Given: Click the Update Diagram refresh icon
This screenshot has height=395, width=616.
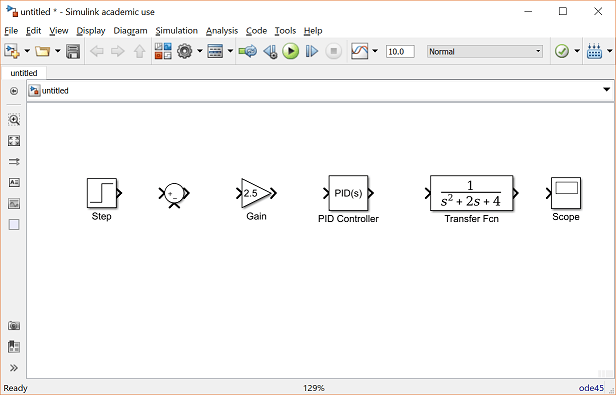Looking at the screenshot, I should [248, 51].
